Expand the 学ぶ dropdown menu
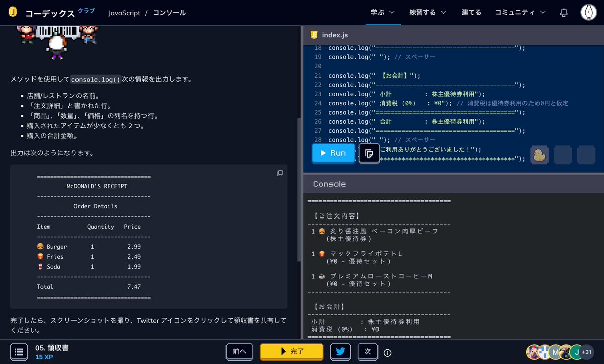Screen dimensions: 604x364 [383, 12]
